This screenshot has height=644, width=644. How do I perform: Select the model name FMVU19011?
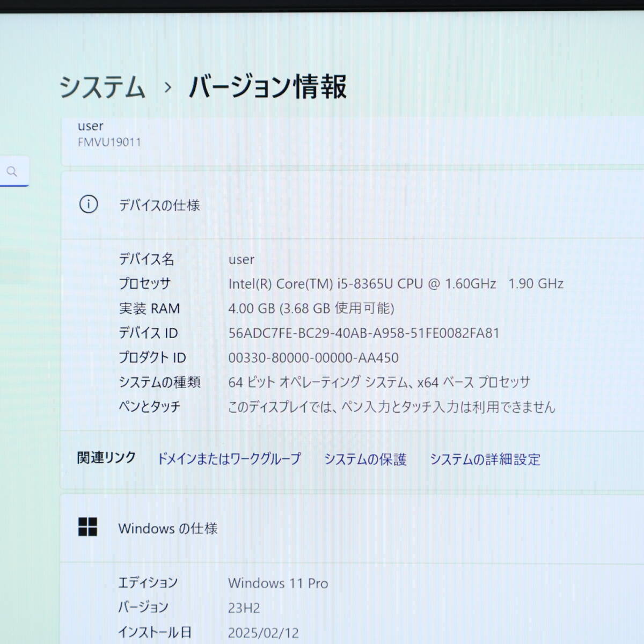[109, 142]
